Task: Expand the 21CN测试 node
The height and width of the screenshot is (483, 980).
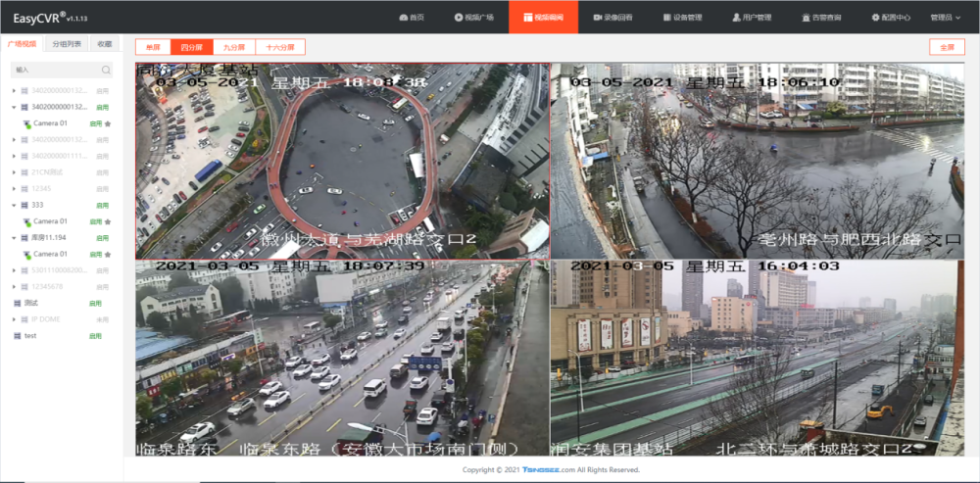Action: pyautogui.click(x=15, y=171)
